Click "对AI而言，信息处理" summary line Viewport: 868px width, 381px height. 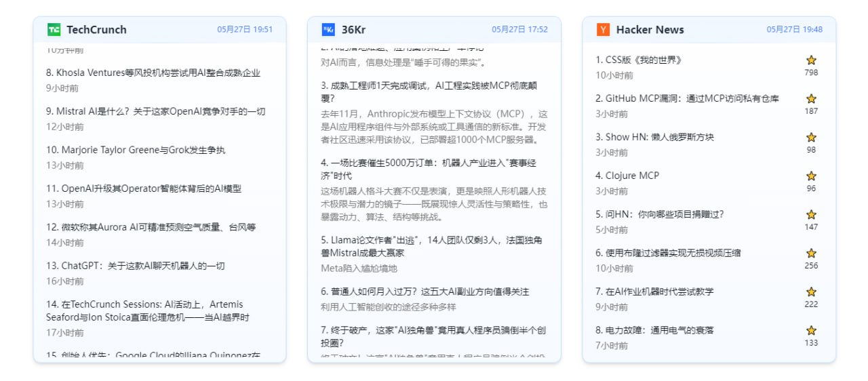pyautogui.click(x=403, y=62)
